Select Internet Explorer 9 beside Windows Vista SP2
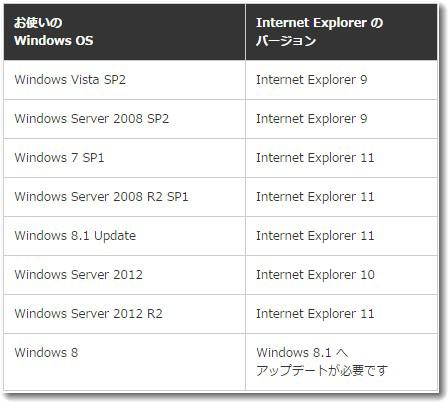Image resolution: width=448 pixels, height=402 pixels. pyautogui.click(x=341, y=80)
